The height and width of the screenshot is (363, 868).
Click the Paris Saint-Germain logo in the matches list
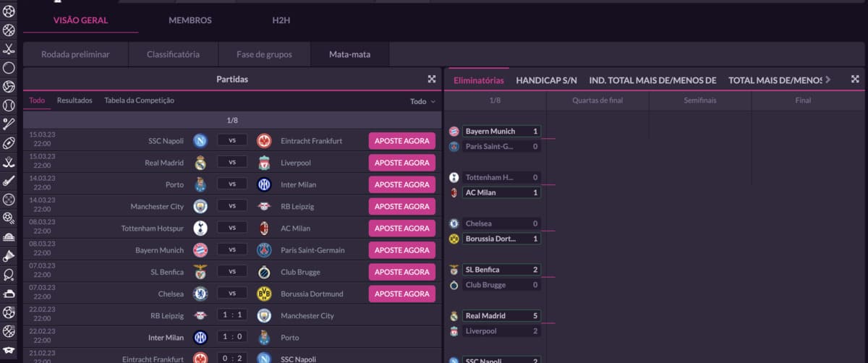click(264, 250)
